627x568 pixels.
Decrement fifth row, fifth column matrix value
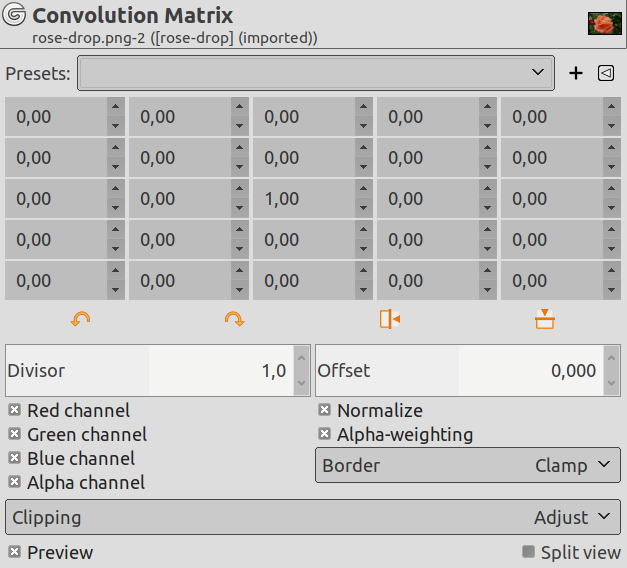[611, 290]
